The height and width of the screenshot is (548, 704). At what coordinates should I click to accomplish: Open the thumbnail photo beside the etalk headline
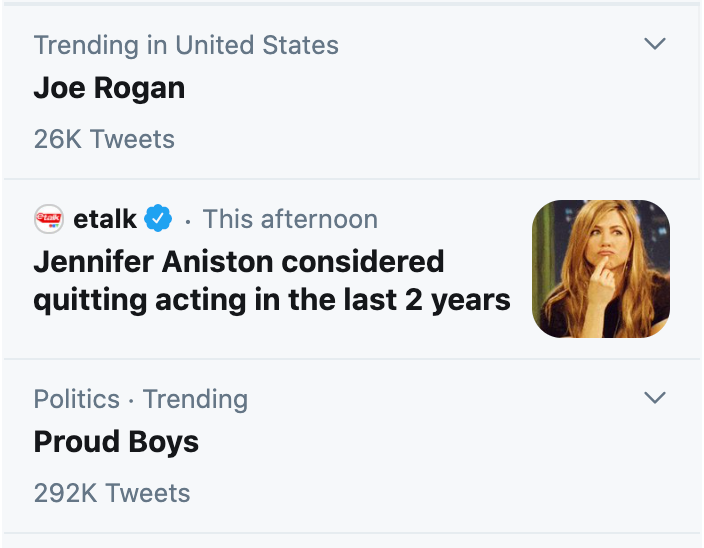601,268
